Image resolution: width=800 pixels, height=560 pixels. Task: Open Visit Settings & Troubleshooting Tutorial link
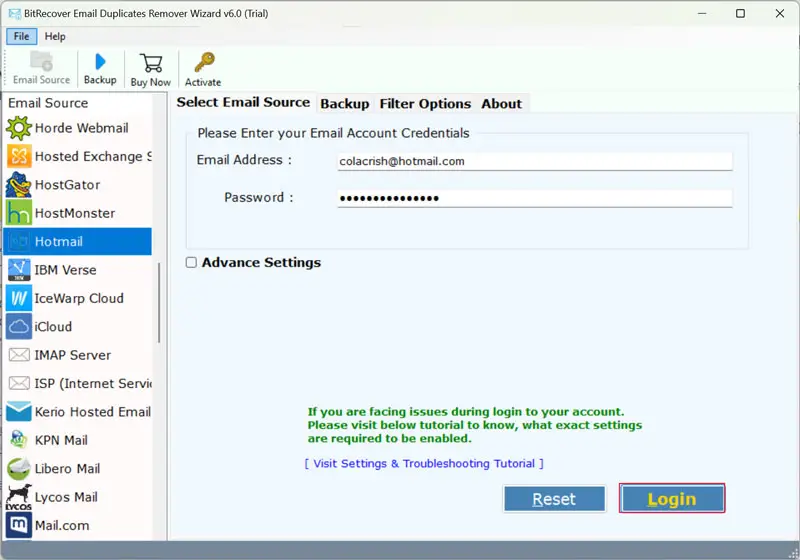click(424, 463)
